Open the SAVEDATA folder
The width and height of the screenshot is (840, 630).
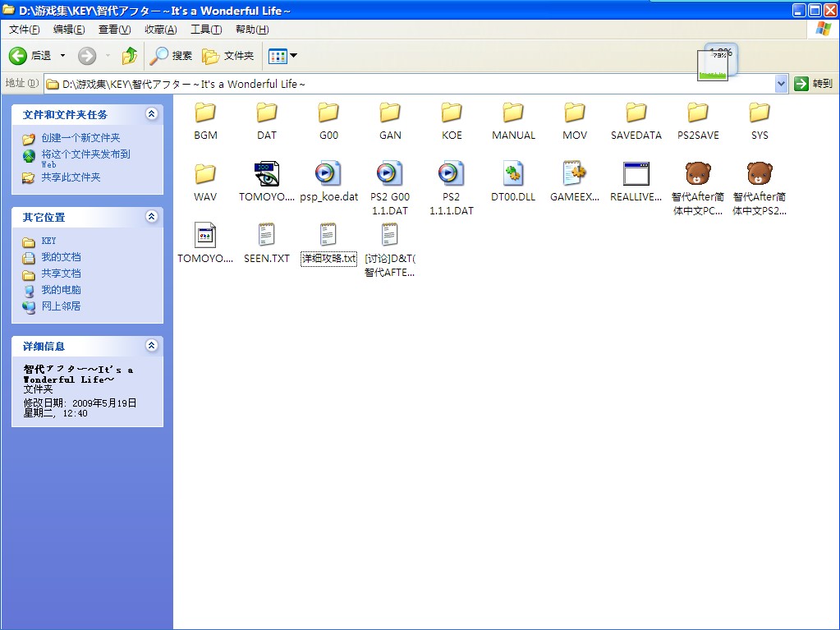tap(636, 122)
